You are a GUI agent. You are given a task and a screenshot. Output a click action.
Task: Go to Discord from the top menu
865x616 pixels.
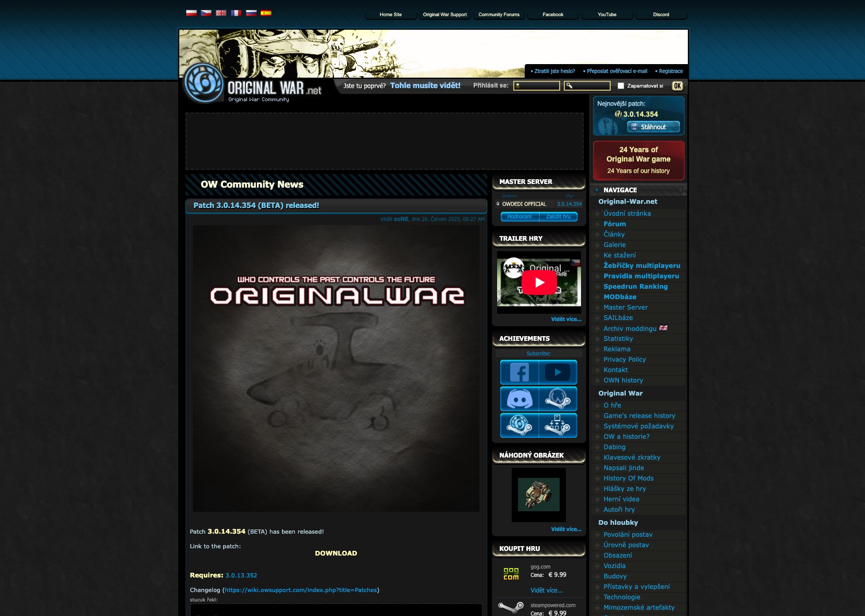pyautogui.click(x=661, y=15)
